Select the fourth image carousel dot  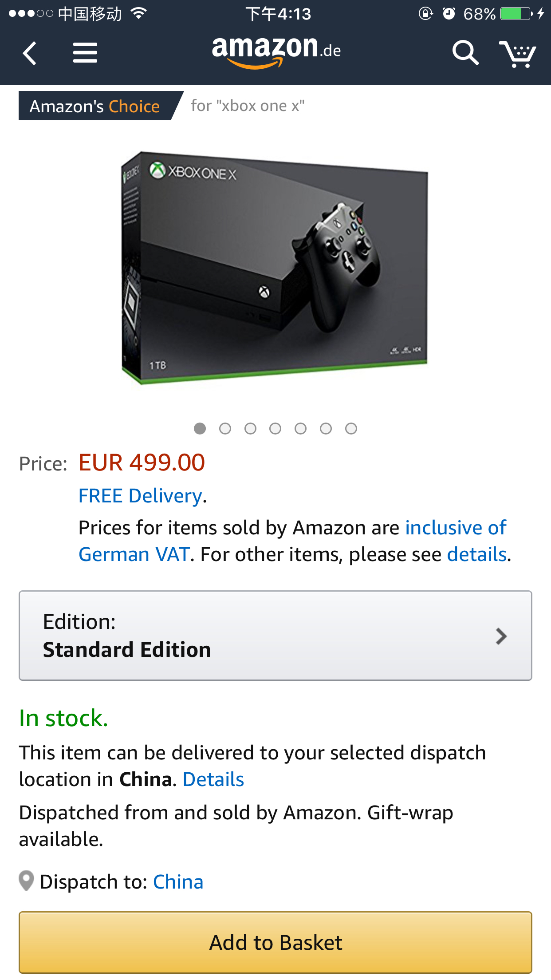tap(275, 428)
